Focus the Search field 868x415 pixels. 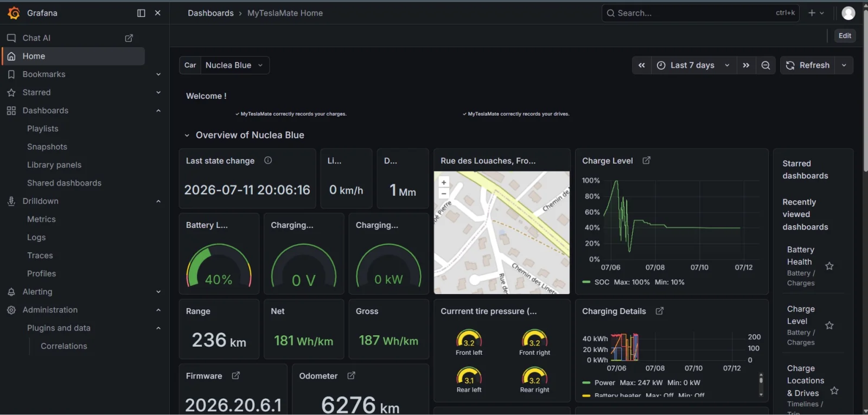700,13
